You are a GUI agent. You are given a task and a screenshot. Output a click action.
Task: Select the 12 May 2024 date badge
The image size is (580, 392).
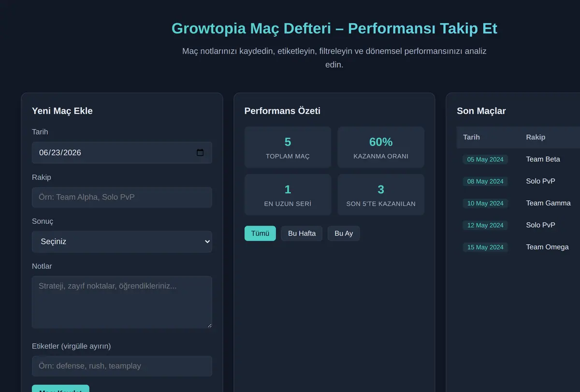tap(485, 225)
